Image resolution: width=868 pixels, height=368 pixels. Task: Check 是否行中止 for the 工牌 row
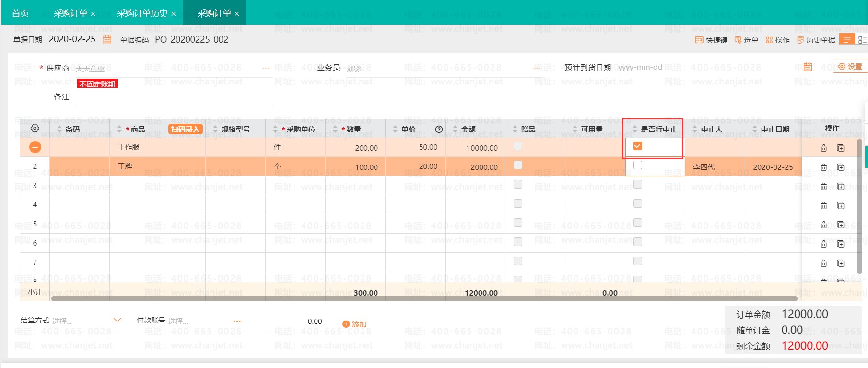637,166
